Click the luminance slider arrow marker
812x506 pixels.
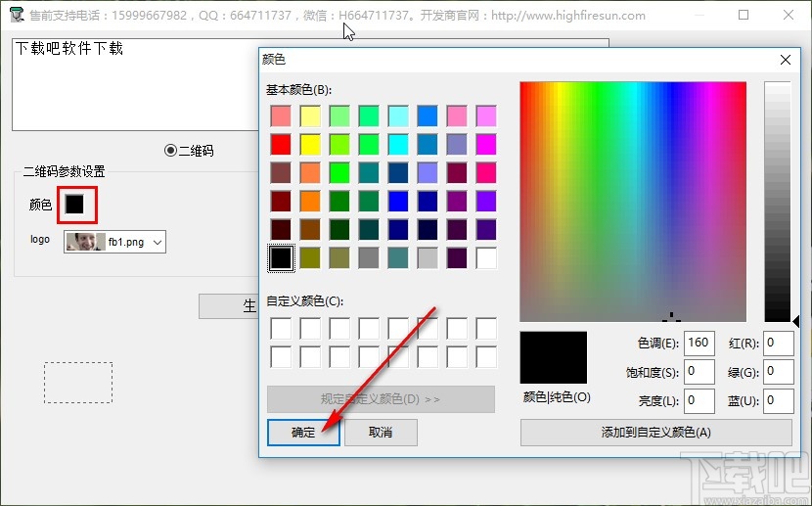click(x=796, y=322)
